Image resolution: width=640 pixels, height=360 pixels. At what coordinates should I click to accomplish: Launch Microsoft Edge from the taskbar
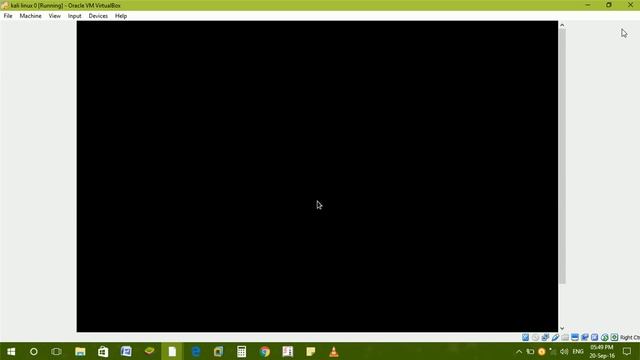196,351
